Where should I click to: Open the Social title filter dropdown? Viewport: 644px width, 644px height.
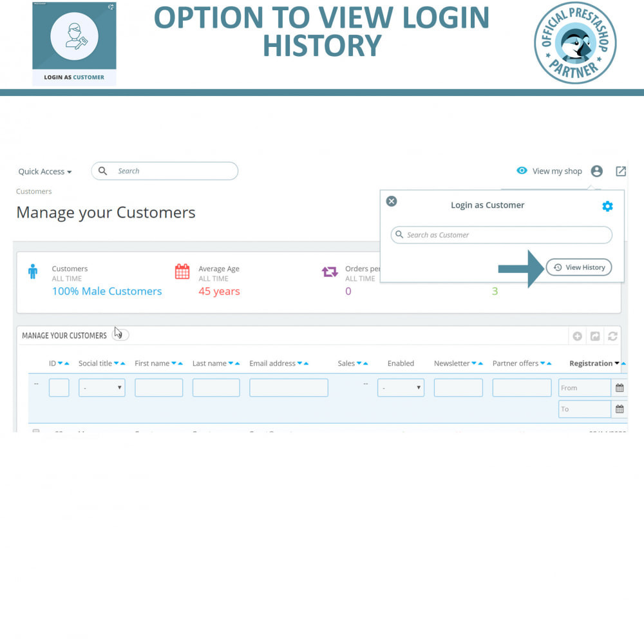click(102, 387)
